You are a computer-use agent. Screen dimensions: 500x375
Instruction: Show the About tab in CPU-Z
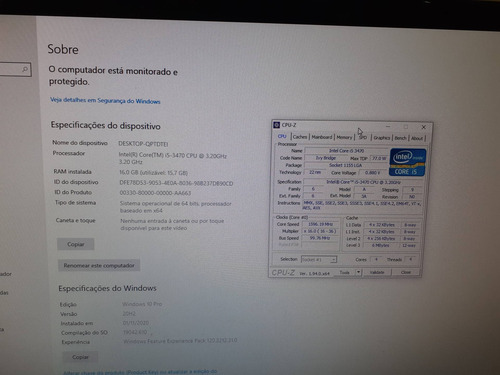[417, 138]
